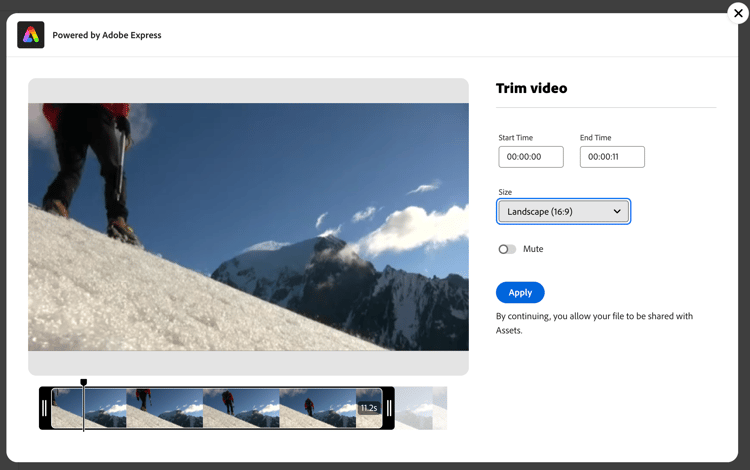Viewport: 750px width, 470px height.
Task: Click the Apply button
Action: click(520, 293)
